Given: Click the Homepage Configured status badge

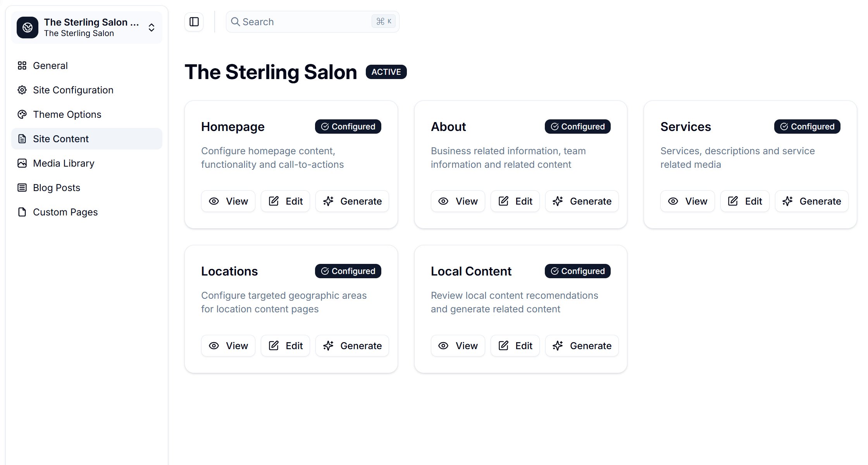Looking at the screenshot, I should [348, 127].
